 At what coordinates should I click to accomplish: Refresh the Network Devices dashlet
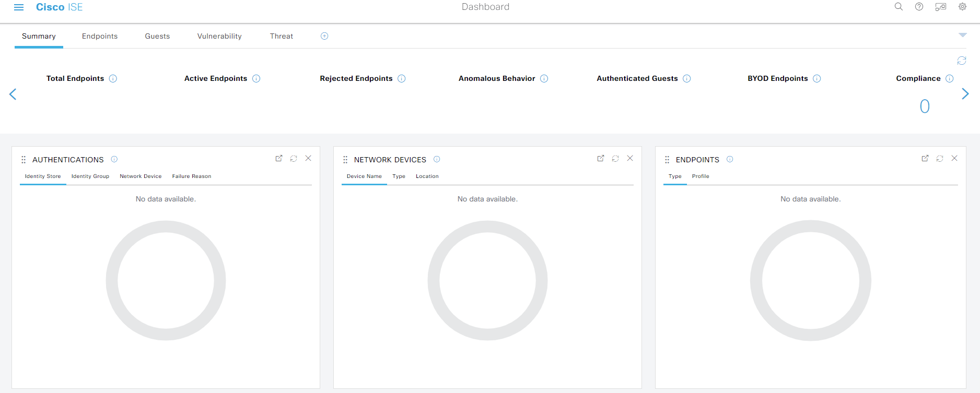(x=615, y=158)
